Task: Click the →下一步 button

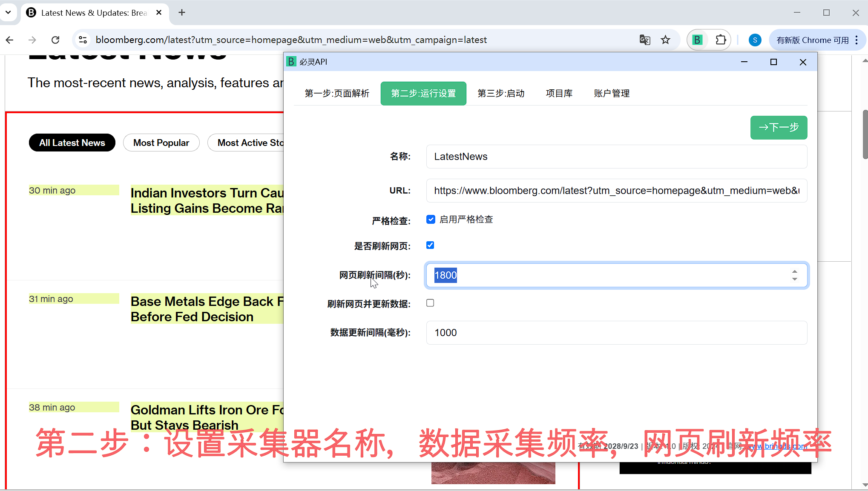Action: click(778, 127)
